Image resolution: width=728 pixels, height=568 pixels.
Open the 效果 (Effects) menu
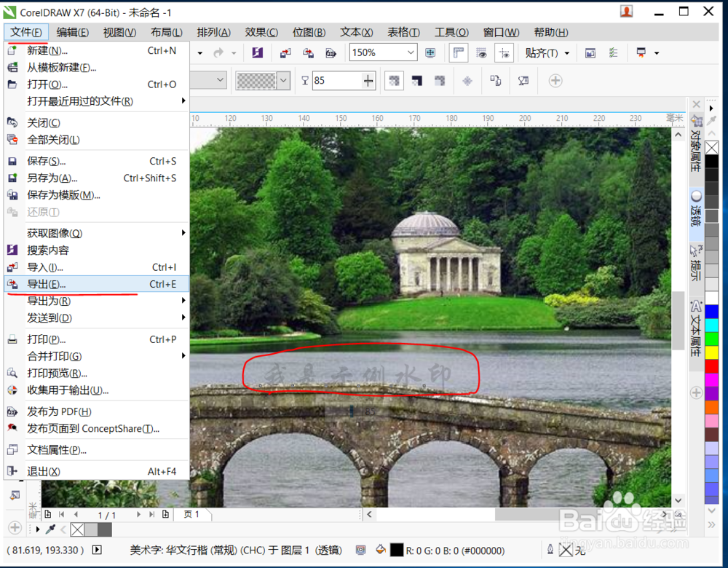[261, 32]
